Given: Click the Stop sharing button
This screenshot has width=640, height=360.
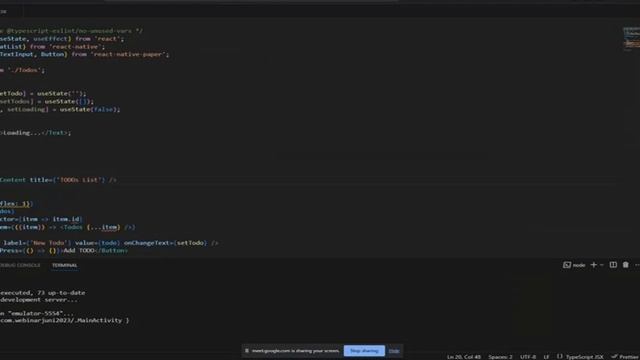Looking at the screenshot, I should (364, 351).
